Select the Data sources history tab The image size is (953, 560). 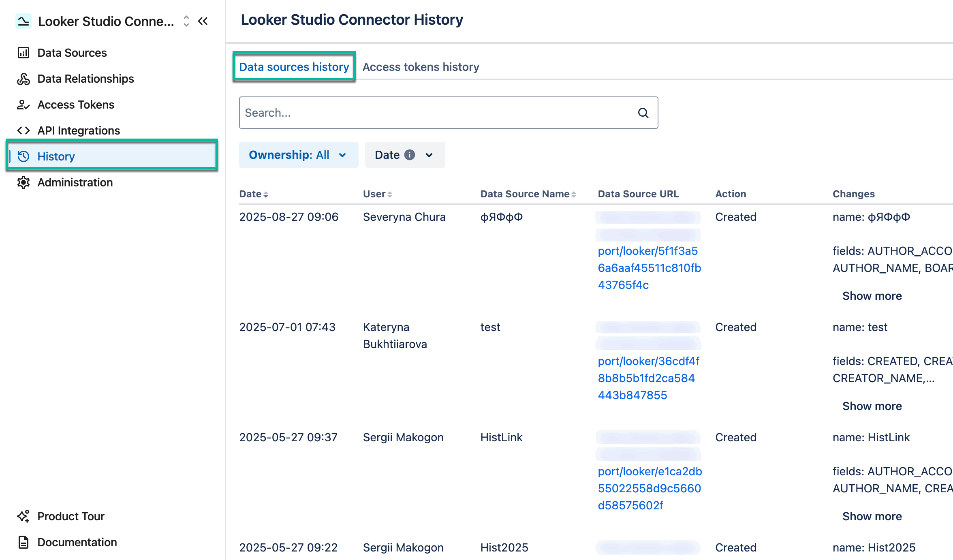[294, 67]
